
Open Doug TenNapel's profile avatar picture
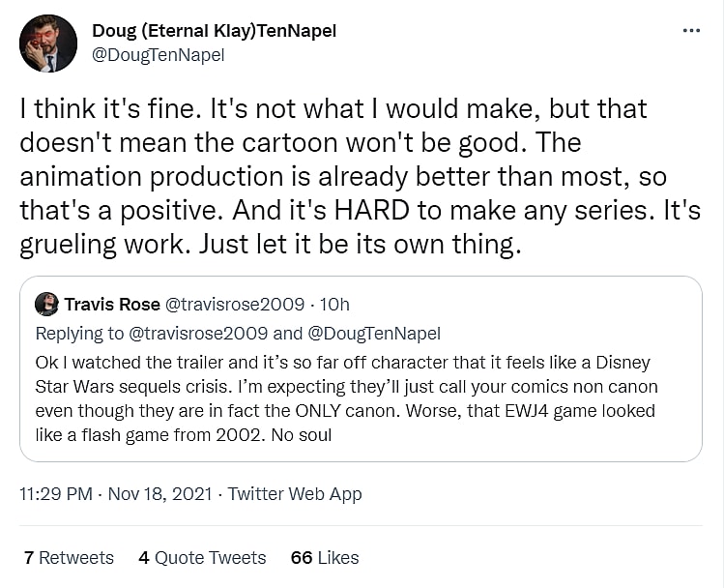pyautogui.click(x=48, y=44)
